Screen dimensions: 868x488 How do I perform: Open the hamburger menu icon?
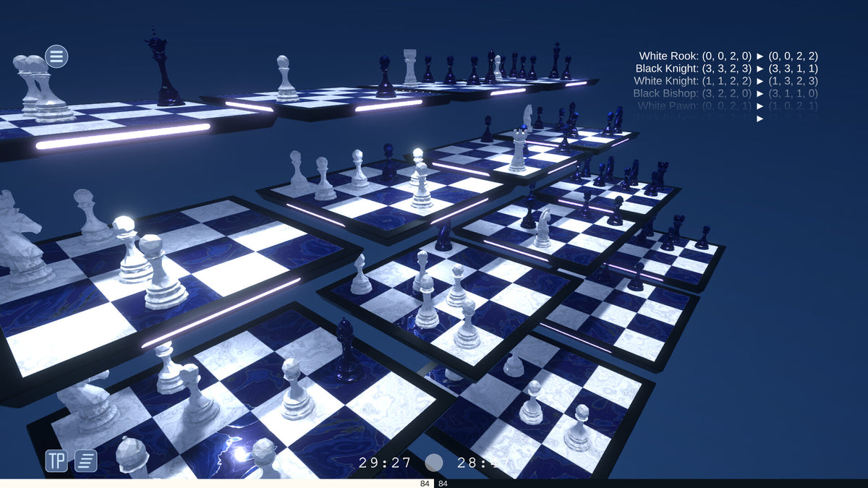(x=56, y=56)
